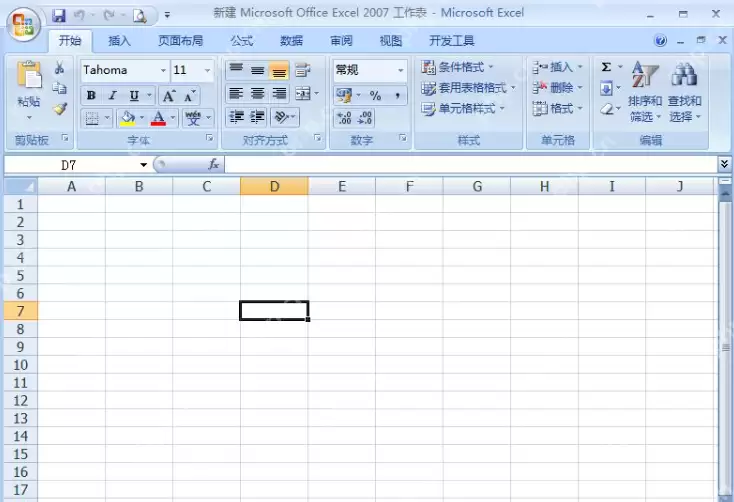
Task: Decrease font size with the small A
Action: pos(190,96)
